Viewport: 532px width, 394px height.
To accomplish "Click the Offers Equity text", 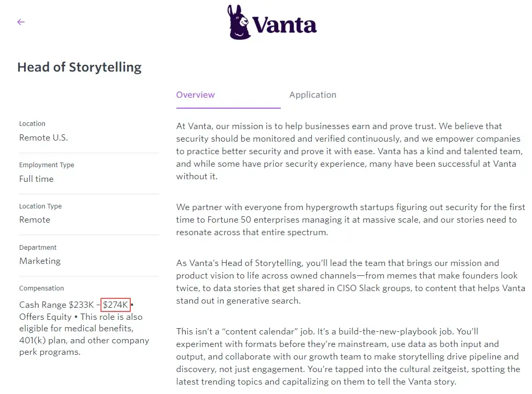I will tap(45, 317).
